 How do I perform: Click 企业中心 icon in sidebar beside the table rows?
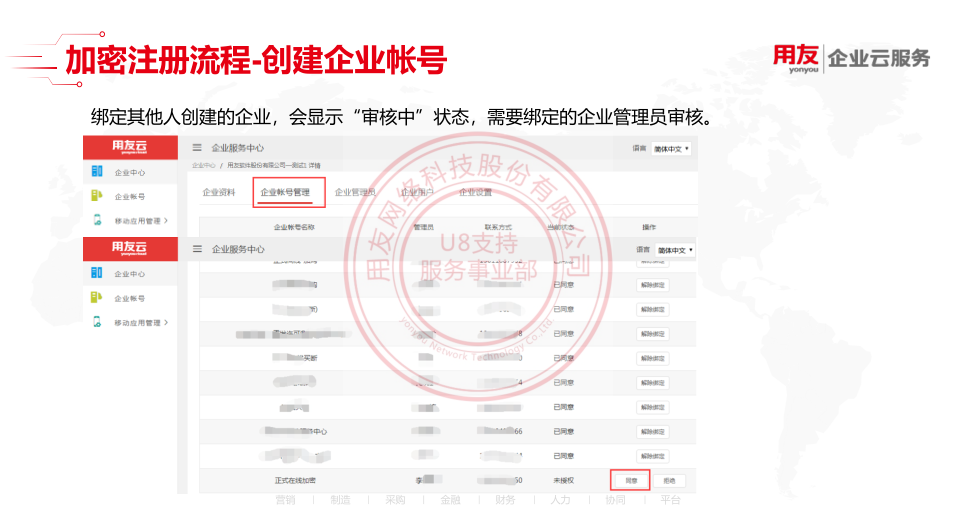pos(97,273)
